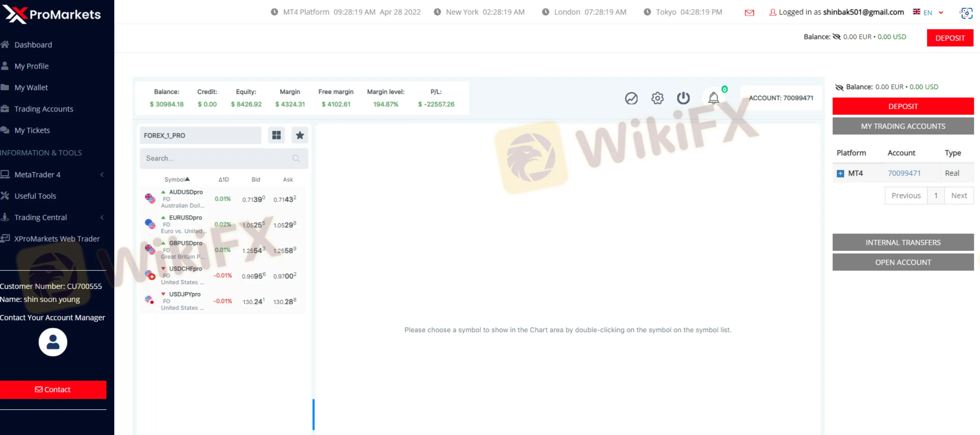Screen dimensions: 980x435
Task: Click logged-in email shinbak501@gmail.com
Action: point(863,12)
